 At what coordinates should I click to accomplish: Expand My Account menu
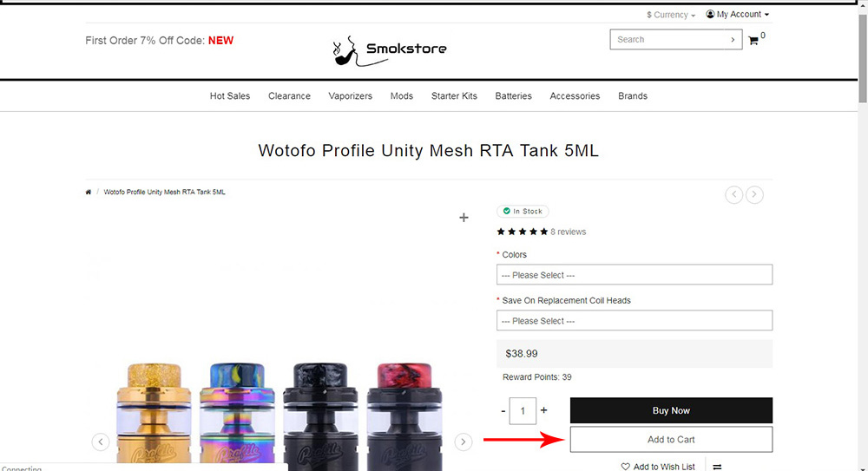tap(738, 15)
